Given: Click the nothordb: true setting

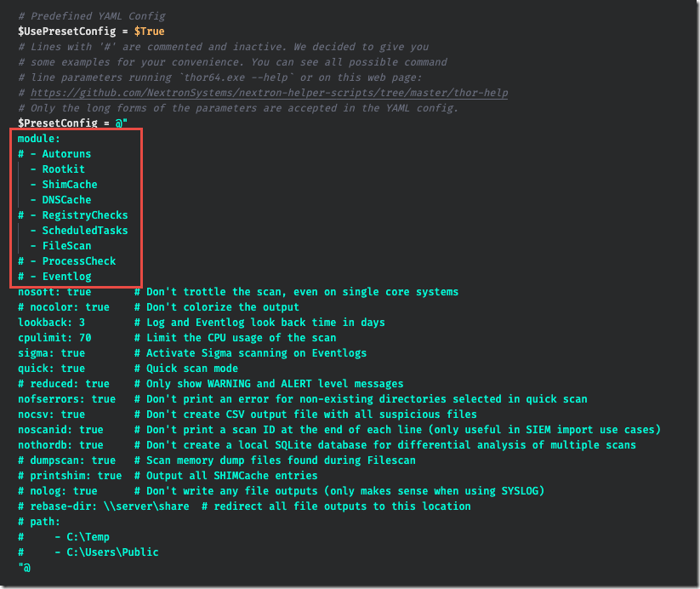Looking at the screenshot, I should tap(60, 445).
